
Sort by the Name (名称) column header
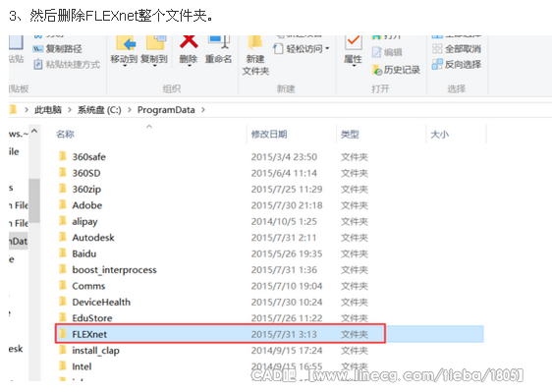pos(65,135)
